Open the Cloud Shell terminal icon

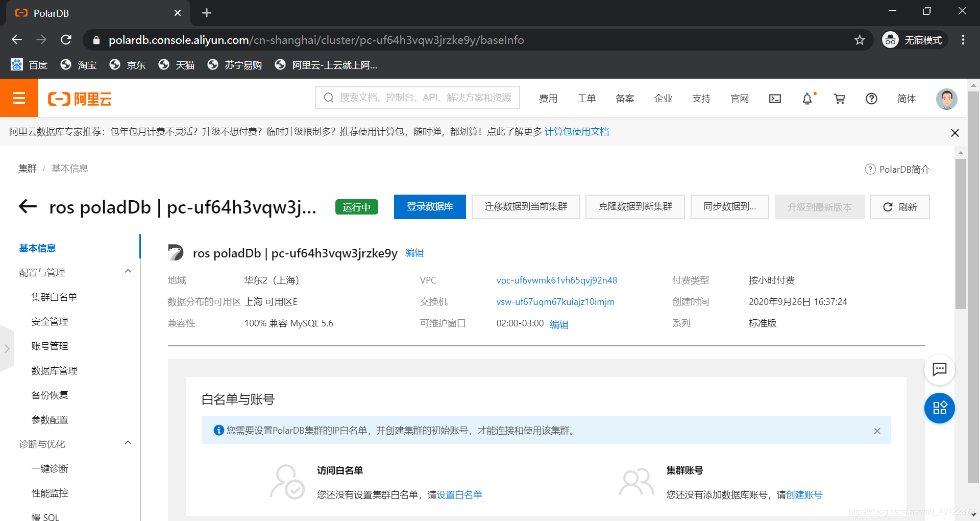pyautogui.click(x=775, y=99)
